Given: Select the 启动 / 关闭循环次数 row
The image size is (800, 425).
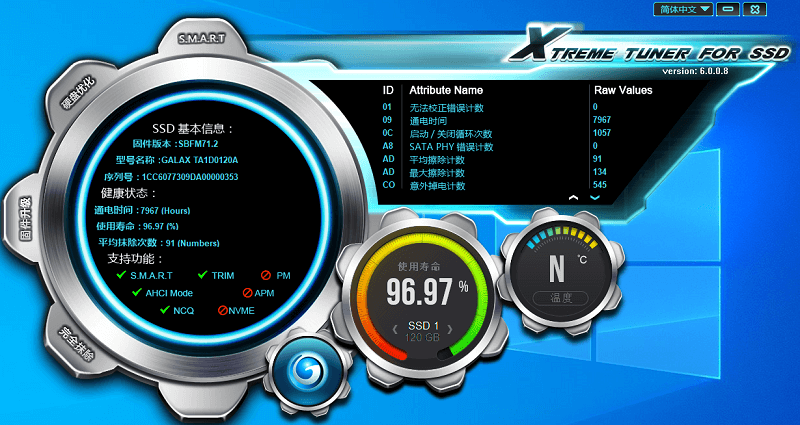Looking at the screenshot, I should pos(497,134).
